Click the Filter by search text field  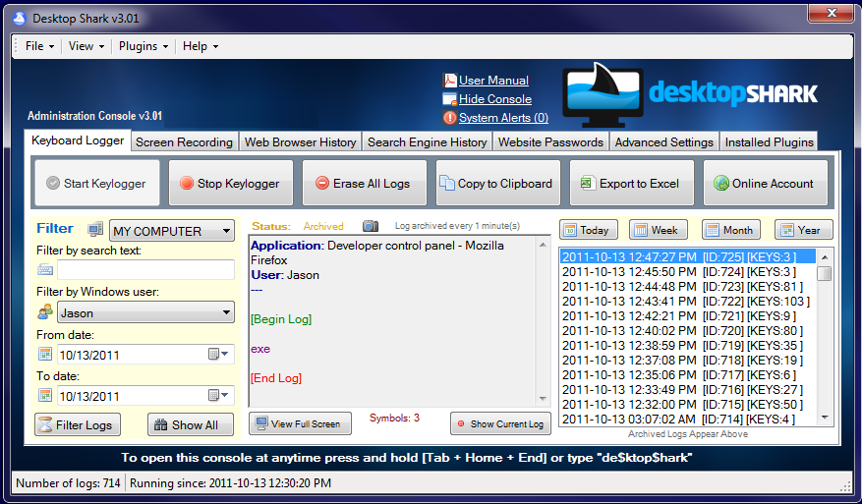coord(145,270)
